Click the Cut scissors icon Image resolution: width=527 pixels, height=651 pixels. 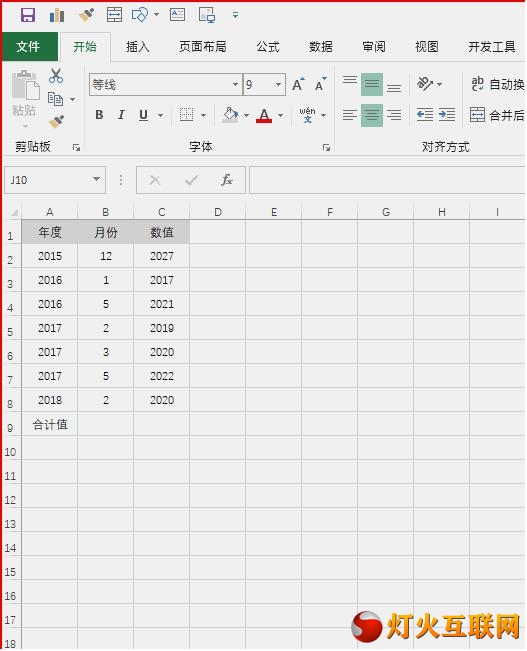coord(56,76)
